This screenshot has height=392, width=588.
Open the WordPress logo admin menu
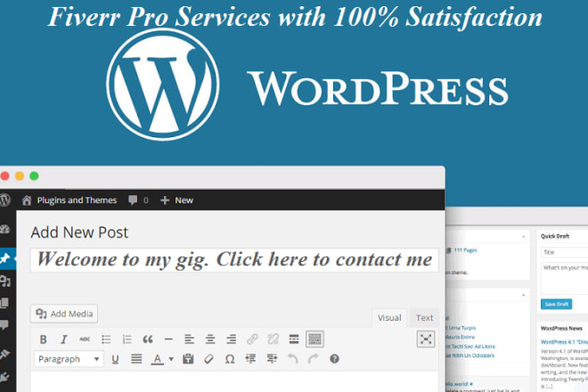[4, 200]
